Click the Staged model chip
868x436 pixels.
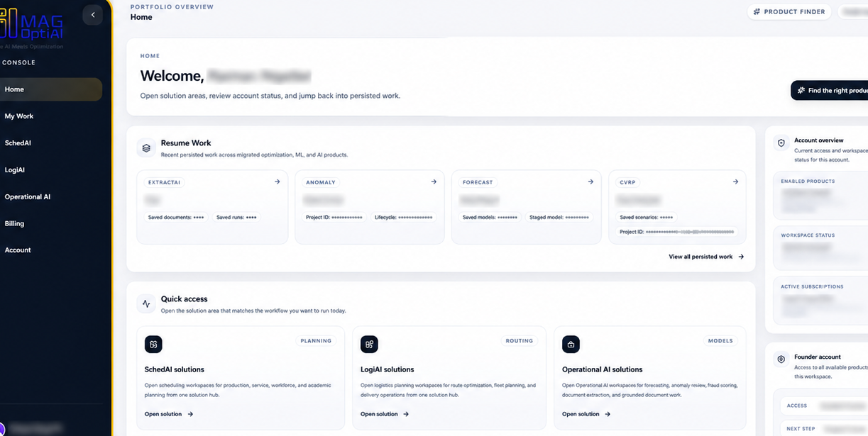[559, 217]
